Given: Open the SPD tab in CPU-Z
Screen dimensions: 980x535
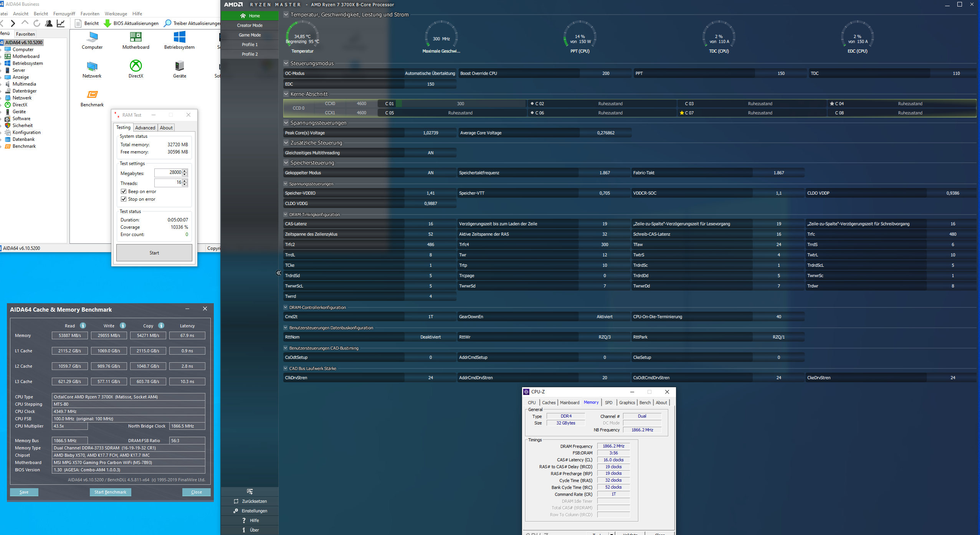Looking at the screenshot, I should pyautogui.click(x=608, y=402).
